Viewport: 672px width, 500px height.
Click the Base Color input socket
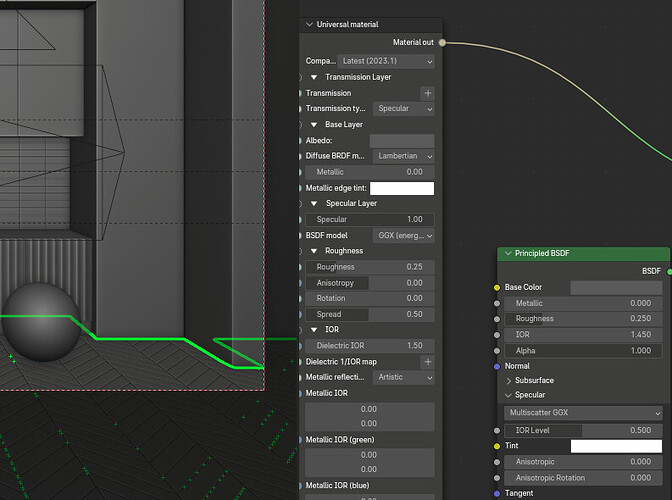click(497, 287)
